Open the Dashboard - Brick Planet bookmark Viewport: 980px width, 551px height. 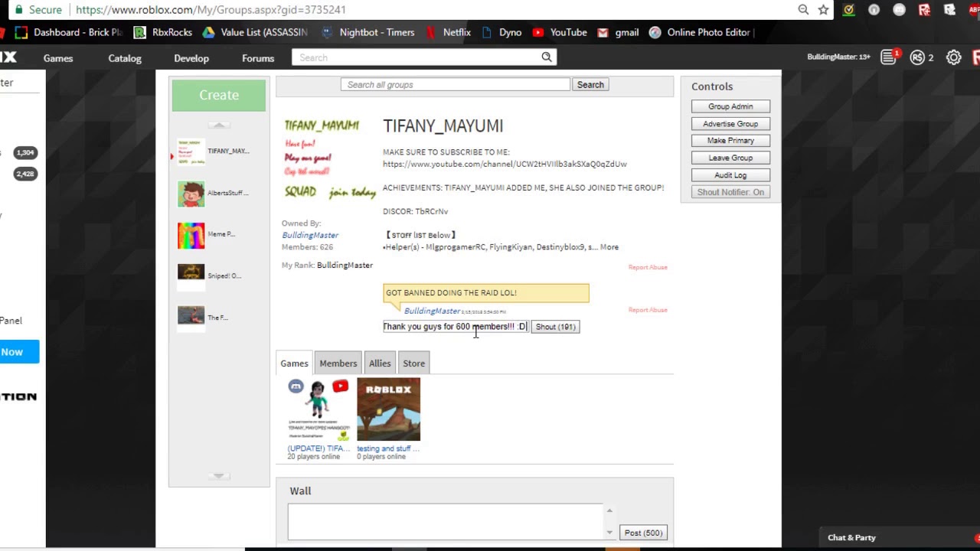tap(69, 32)
